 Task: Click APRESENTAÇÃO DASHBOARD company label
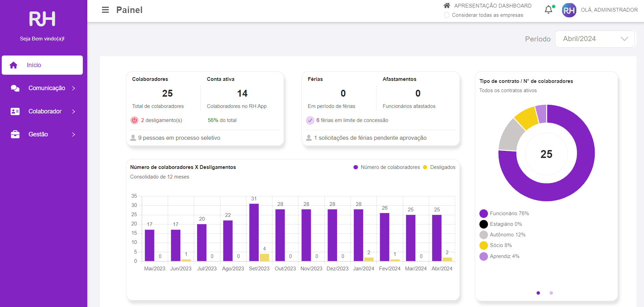493,6
